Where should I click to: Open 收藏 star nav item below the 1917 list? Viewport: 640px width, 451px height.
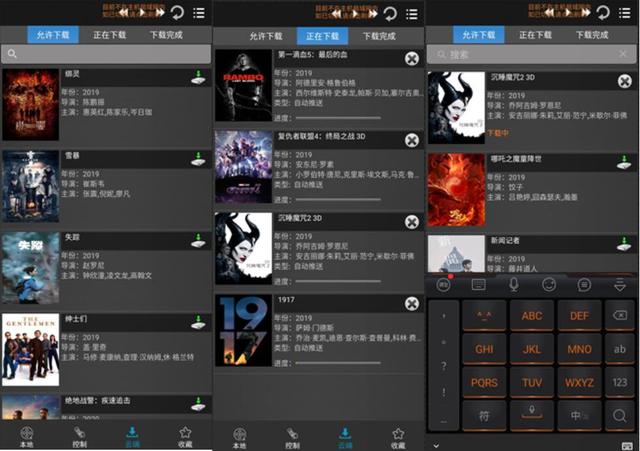pos(398,438)
